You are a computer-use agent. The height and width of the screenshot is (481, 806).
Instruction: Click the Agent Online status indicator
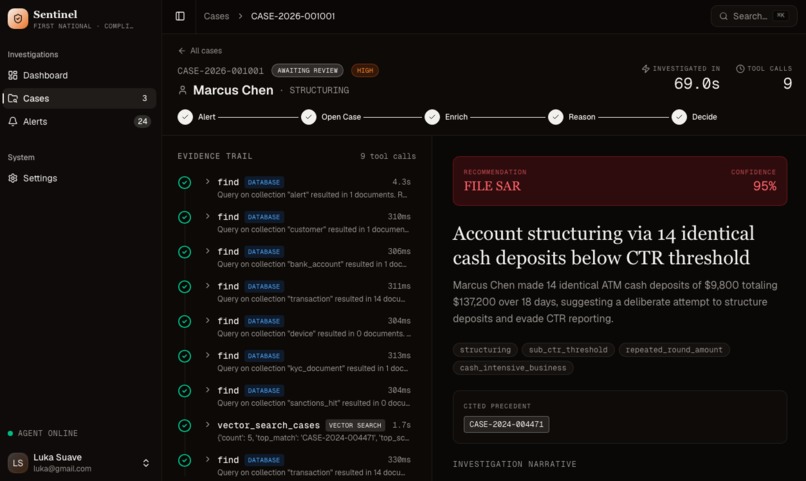(x=43, y=433)
